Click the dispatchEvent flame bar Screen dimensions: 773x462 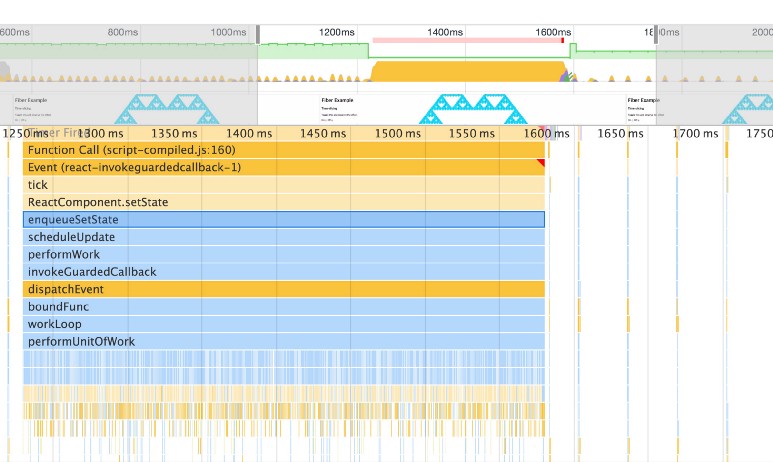coord(284,289)
